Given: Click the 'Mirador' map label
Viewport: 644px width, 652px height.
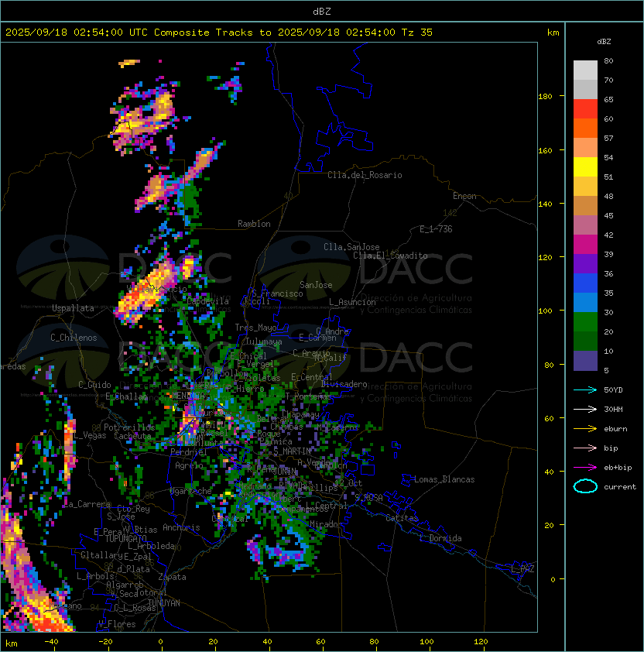Looking at the screenshot, I should 327,524.
